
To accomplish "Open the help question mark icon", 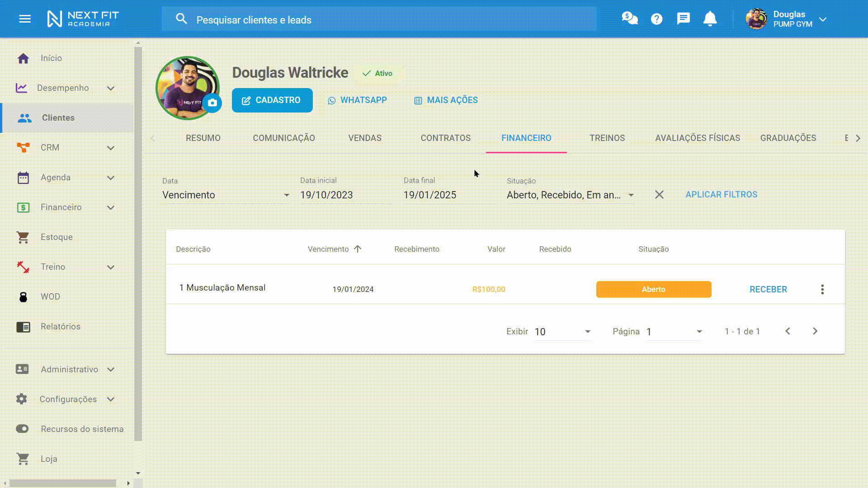I will (x=656, y=19).
